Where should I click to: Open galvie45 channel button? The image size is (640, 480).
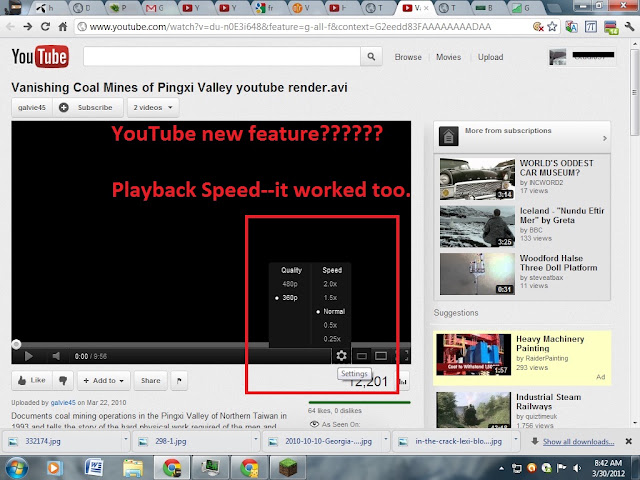pyautogui.click(x=32, y=107)
